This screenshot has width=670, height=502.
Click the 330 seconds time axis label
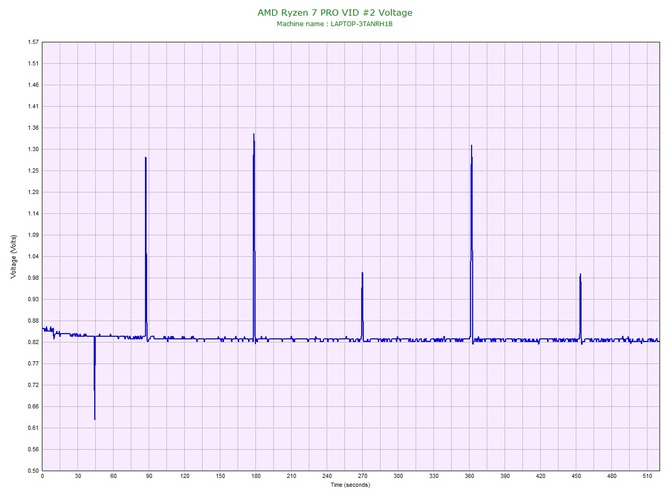tap(434, 476)
